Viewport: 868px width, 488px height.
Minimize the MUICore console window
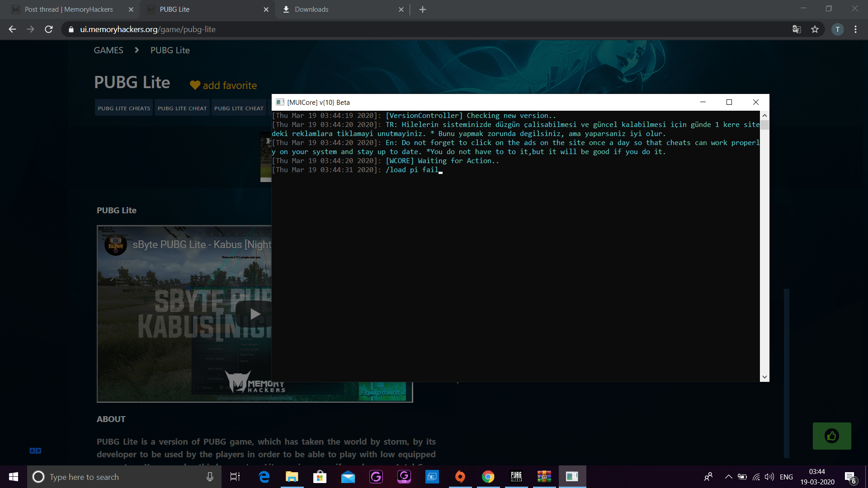point(703,102)
